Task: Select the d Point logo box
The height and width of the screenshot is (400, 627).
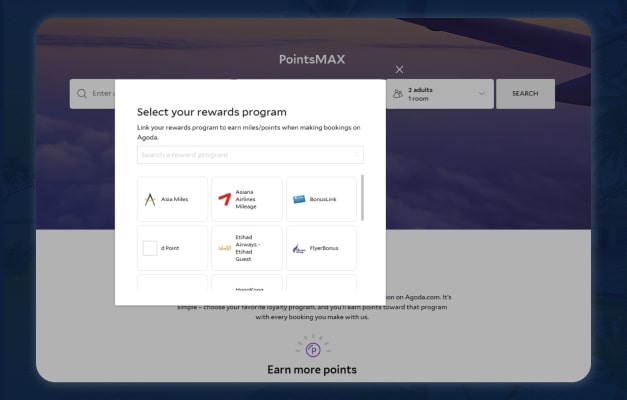Action: [150, 248]
